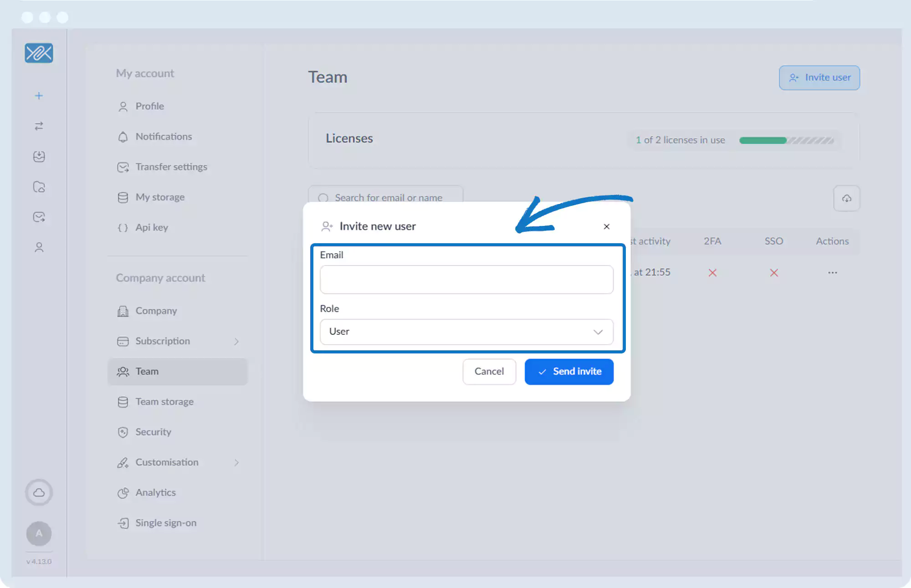Click the licenses usage progress bar
The height and width of the screenshot is (588, 911).
[x=786, y=140]
